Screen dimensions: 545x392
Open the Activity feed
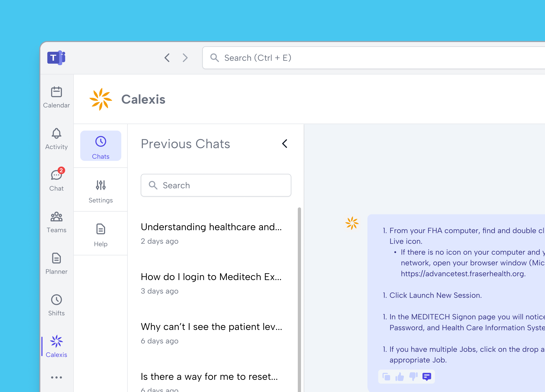(x=56, y=139)
